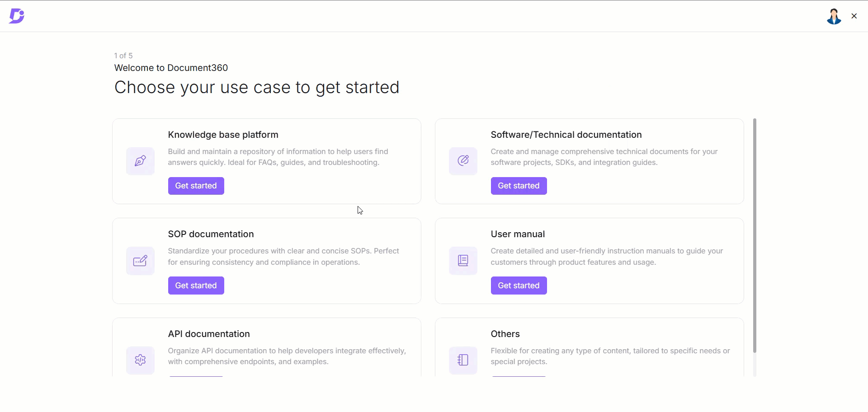
Task: Select the SOP documentation title
Action: click(x=211, y=234)
